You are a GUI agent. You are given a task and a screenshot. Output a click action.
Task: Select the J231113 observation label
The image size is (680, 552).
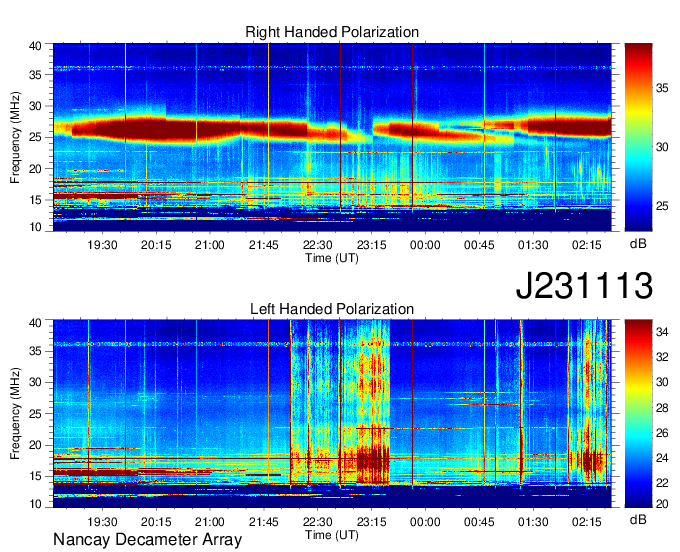pos(584,285)
